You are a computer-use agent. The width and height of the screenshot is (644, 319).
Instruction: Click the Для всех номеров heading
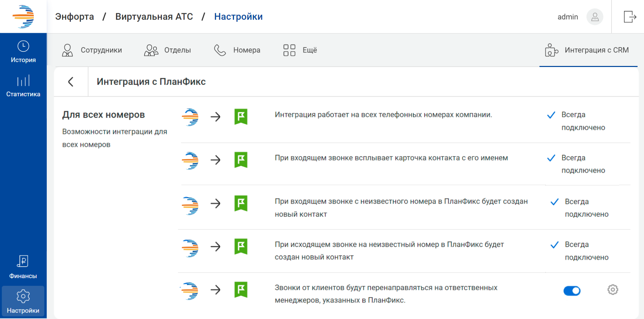[x=103, y=115]
